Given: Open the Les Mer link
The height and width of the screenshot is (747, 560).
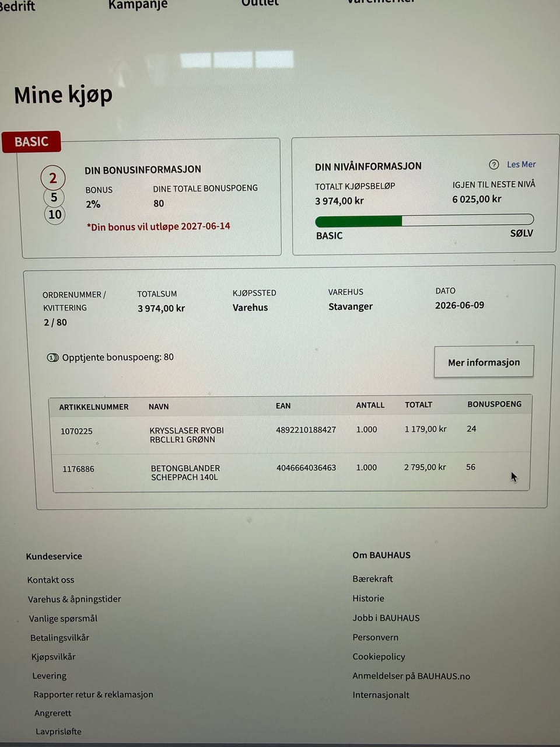Looking at the screenshot, I should (521, 165).
